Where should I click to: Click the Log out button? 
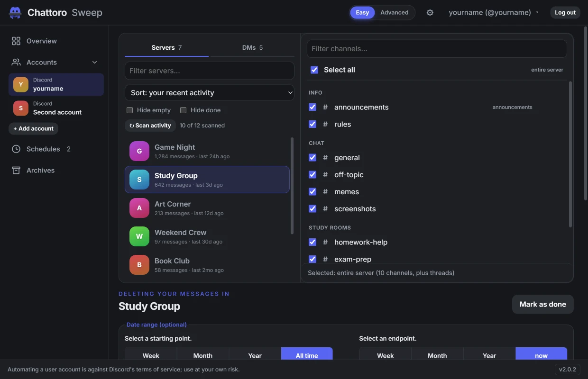coord(565,13)
